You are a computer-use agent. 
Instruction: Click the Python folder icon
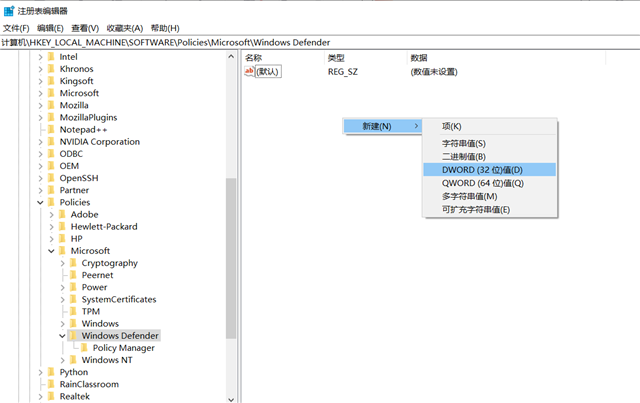[x=50, y=372]
